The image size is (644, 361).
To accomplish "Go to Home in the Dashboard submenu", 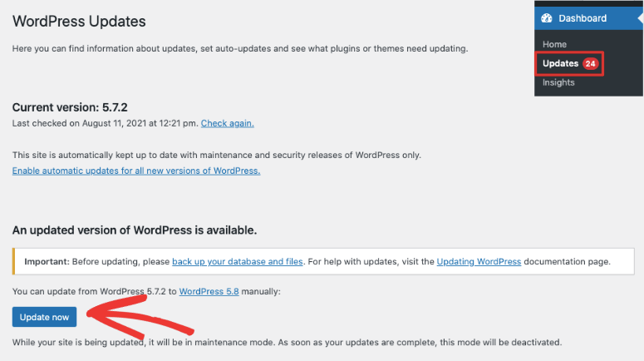I will 554,44.
